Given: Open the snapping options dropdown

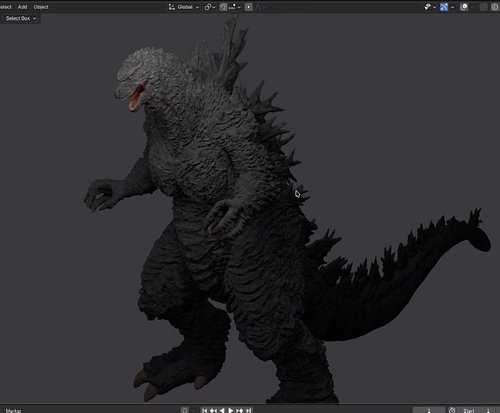Looking at the screenshot, I should (235, 7).
